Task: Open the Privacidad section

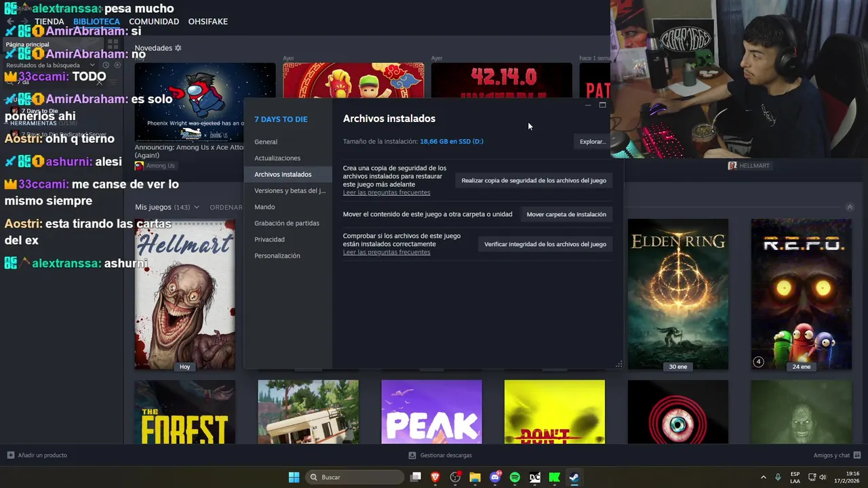Action: 269,239
